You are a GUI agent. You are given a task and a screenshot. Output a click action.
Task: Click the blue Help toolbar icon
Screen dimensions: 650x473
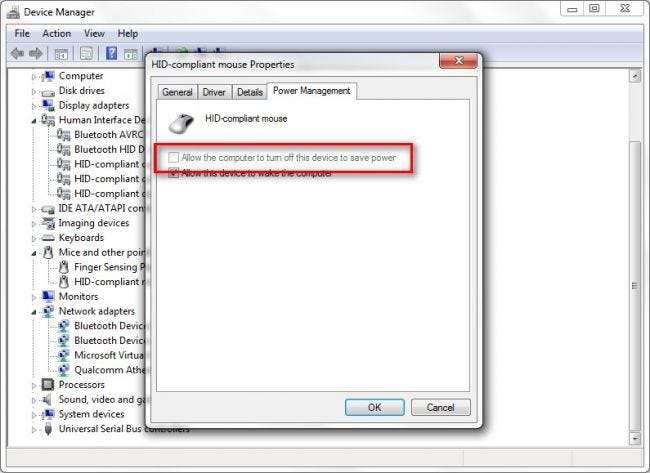(x=112, y=53)
